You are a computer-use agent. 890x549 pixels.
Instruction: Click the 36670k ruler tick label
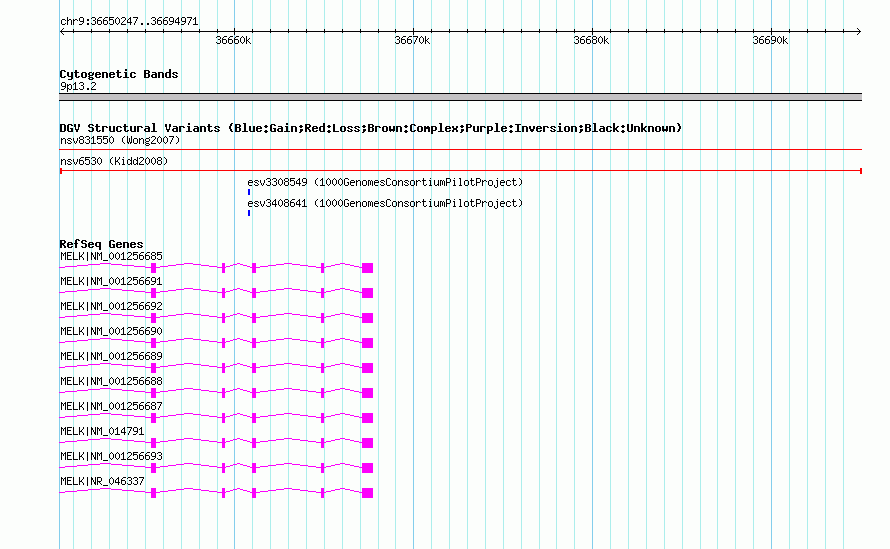click(412, 40)
